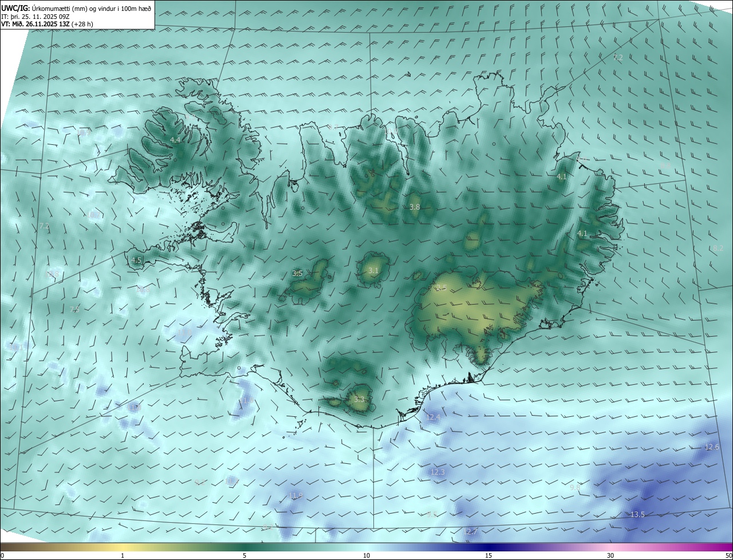
Task: Click the 4.5 value on Snæfellsnes peninsula
Action: 136,261
